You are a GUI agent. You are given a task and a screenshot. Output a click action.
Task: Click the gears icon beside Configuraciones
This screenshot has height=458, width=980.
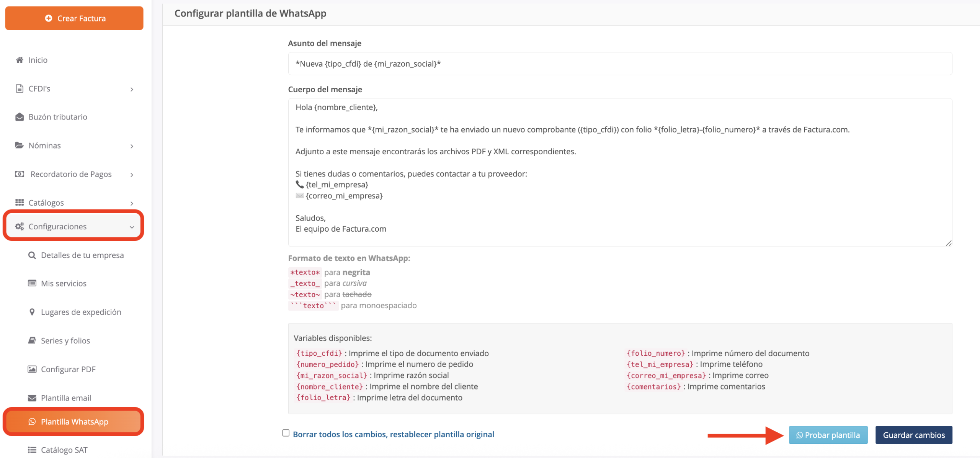pos(20,226)
